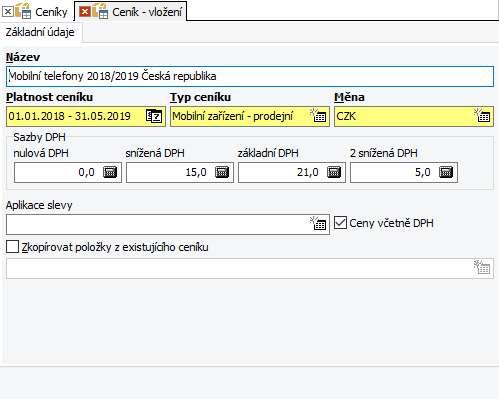This screenshot has height=399, width=499.
Task: Click the Typ ceníku label
Action: pos(200,97)
